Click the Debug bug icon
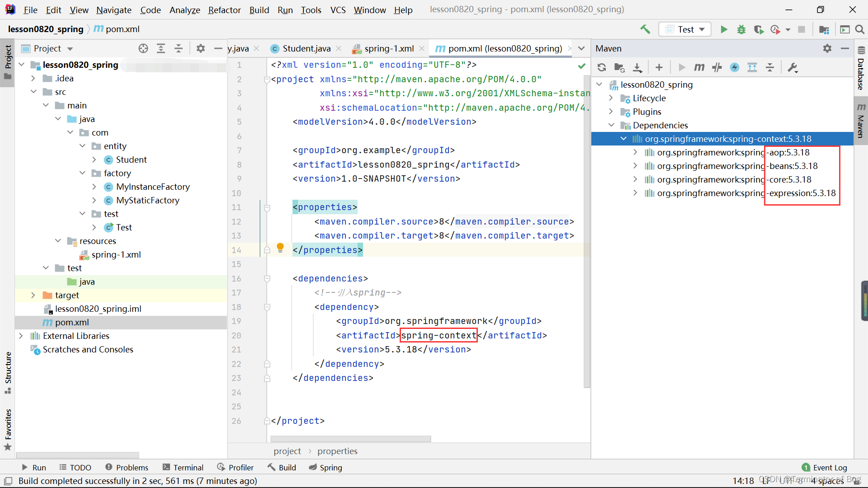This screenshot has height=488, width=868. pyautogui.click(x=741, y=29)
